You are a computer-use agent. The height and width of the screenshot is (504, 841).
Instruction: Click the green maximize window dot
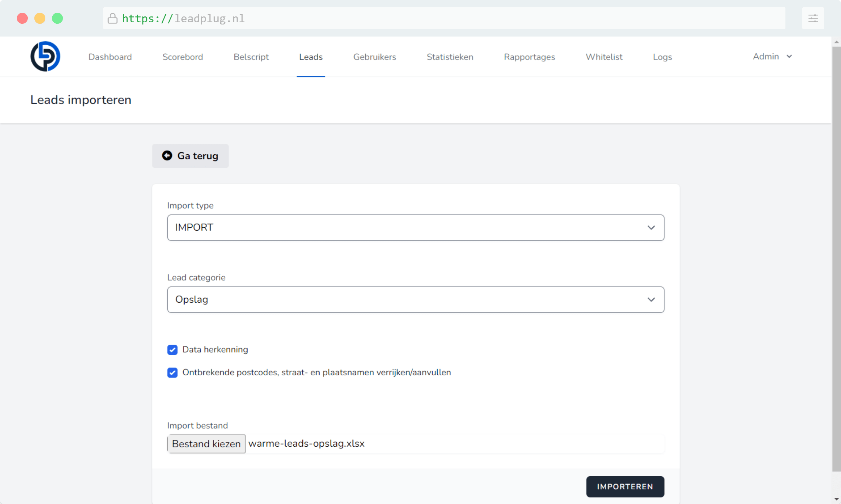(x=57, y=18)
